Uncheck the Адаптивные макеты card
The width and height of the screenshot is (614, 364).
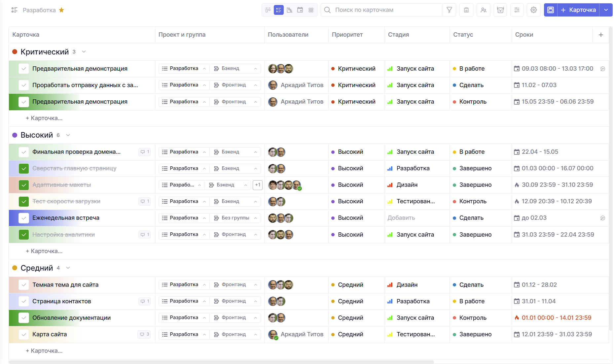tap(24, 185)
